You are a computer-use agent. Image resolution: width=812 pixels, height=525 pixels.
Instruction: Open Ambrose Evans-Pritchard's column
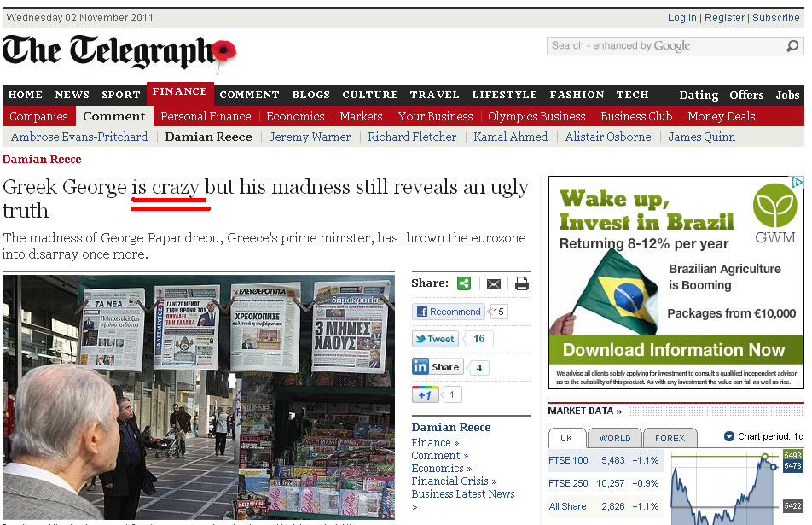click(x=79, y=137)
